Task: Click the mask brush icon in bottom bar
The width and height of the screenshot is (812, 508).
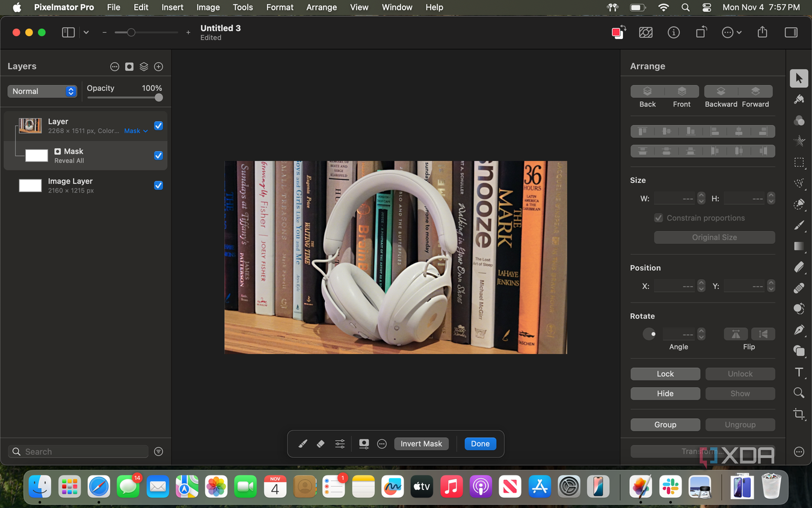Action: pos(303,444)
